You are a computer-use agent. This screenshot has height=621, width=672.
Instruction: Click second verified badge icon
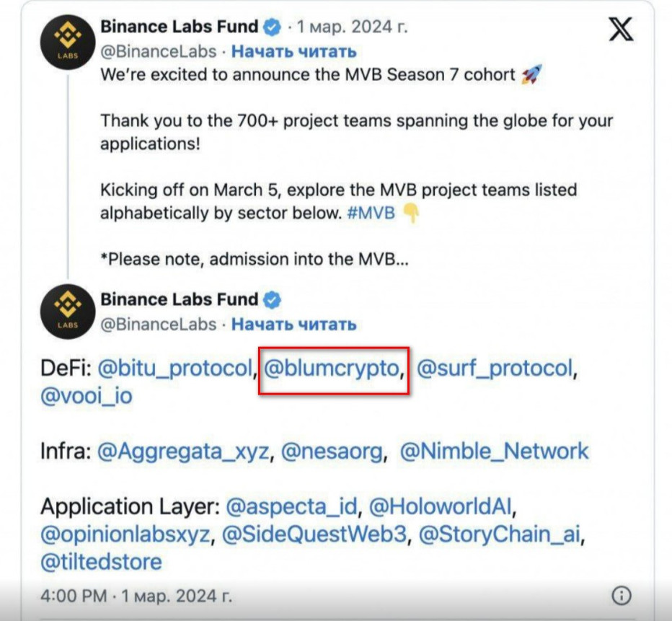tap(272, 299)
